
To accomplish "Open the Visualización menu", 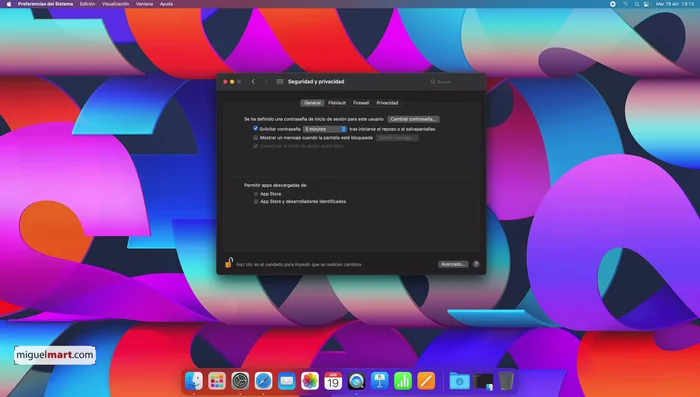I will point(116,4).
